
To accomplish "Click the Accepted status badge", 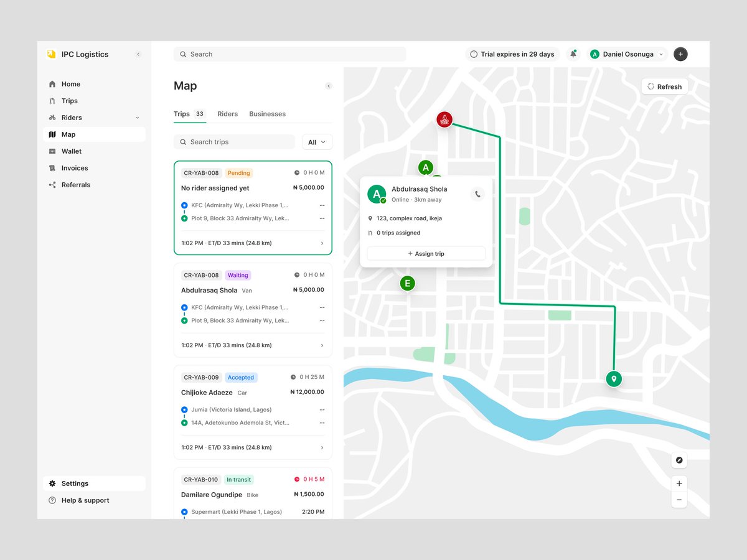I will pos(241,378).
